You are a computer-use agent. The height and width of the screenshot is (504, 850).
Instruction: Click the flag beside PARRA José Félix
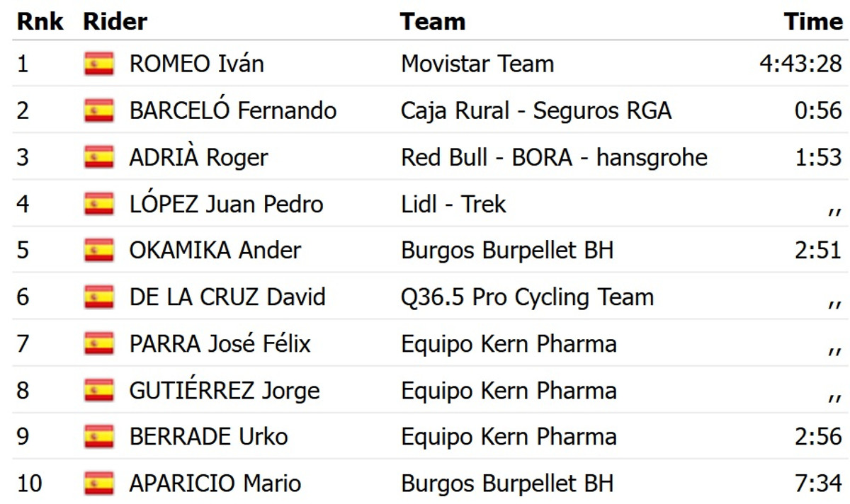pos(98,343)
